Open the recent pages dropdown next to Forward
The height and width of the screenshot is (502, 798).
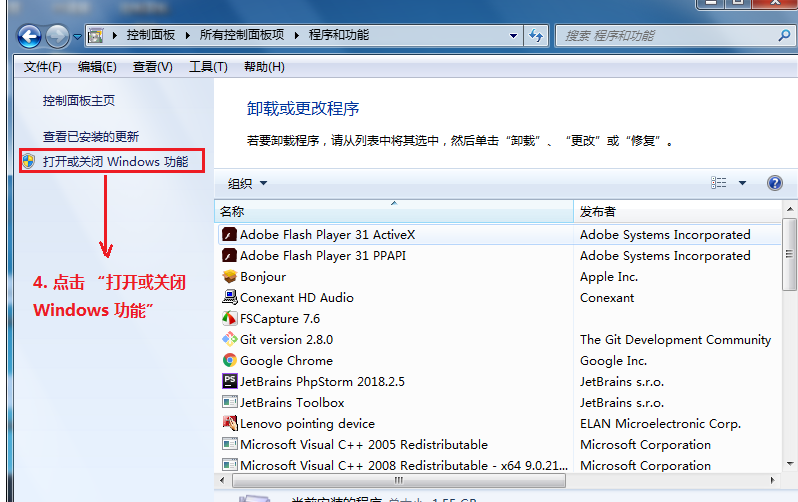click(x=77, y=37)
